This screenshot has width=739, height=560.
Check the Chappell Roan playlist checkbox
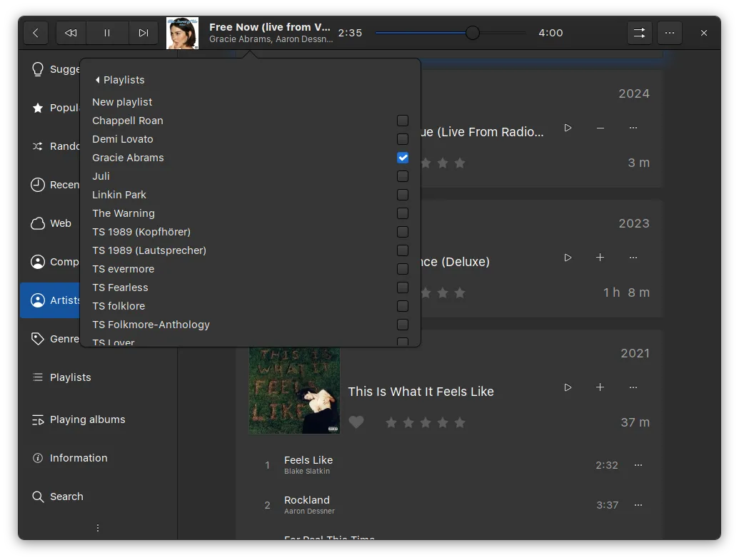tap(403, 121)
